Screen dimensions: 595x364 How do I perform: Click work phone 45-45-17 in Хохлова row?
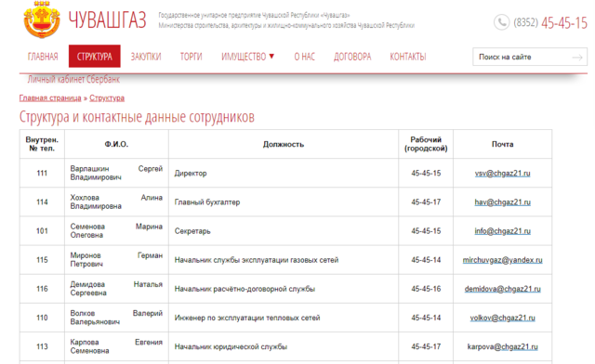(426, 202)
